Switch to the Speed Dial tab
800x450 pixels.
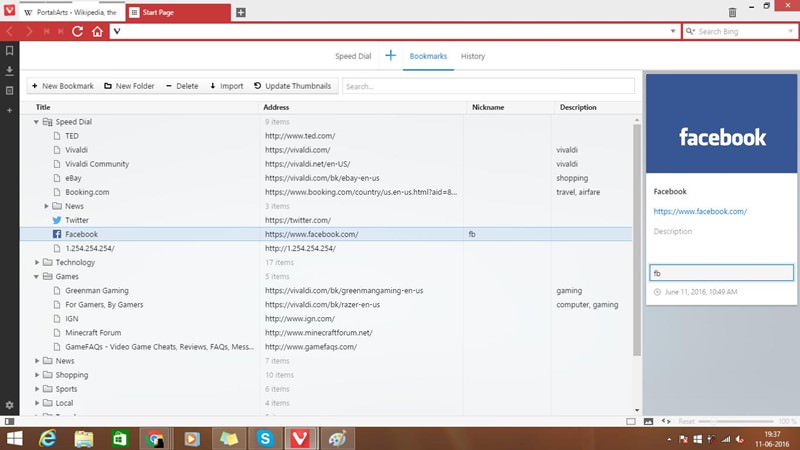pos(353,56)
